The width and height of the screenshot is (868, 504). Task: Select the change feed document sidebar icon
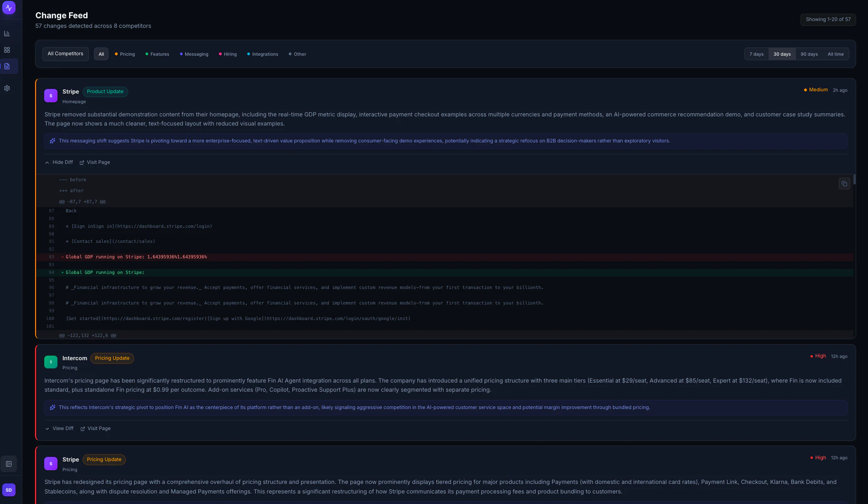7,66
